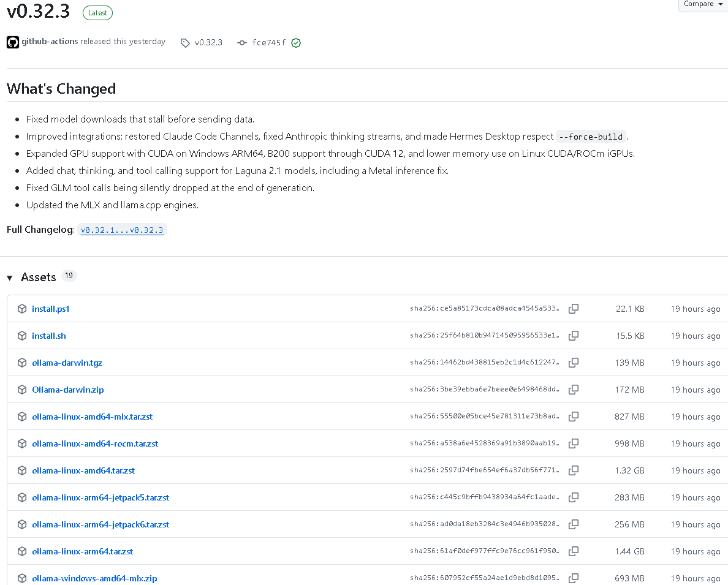Image resolution: width=728 pixels, height=585 pixels.
Task: Click the package icon beside ollama-darwin.tgz
Action: point(22,363)
